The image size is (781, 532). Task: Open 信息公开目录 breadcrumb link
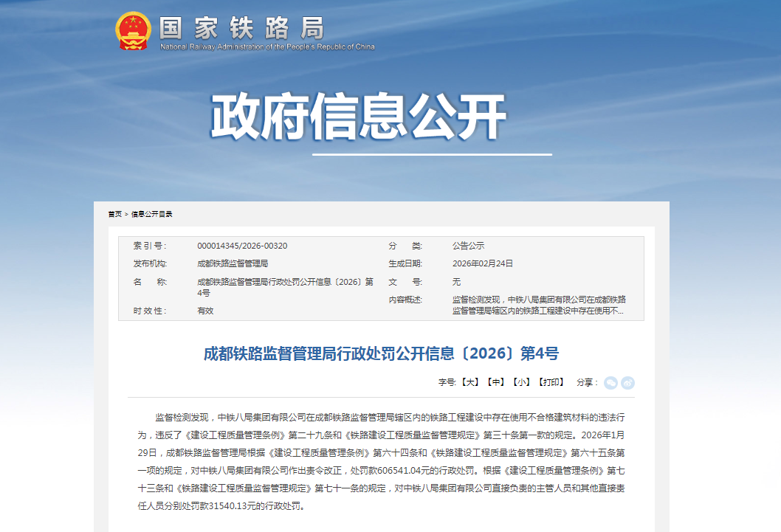click(x=152, y=214)
